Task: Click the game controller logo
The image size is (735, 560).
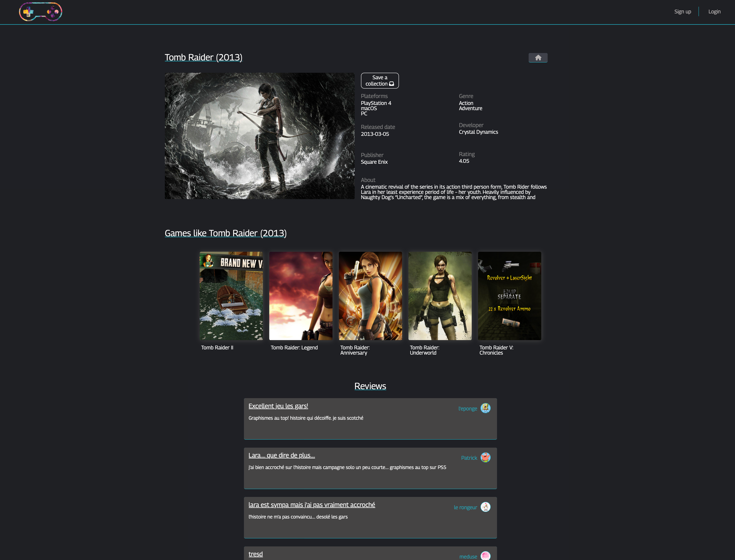Action: point(41,12)
